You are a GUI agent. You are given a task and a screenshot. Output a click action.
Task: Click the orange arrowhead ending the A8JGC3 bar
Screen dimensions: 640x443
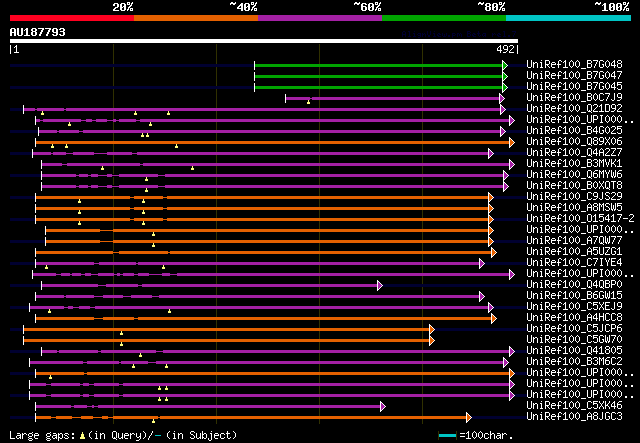[469, 417]
